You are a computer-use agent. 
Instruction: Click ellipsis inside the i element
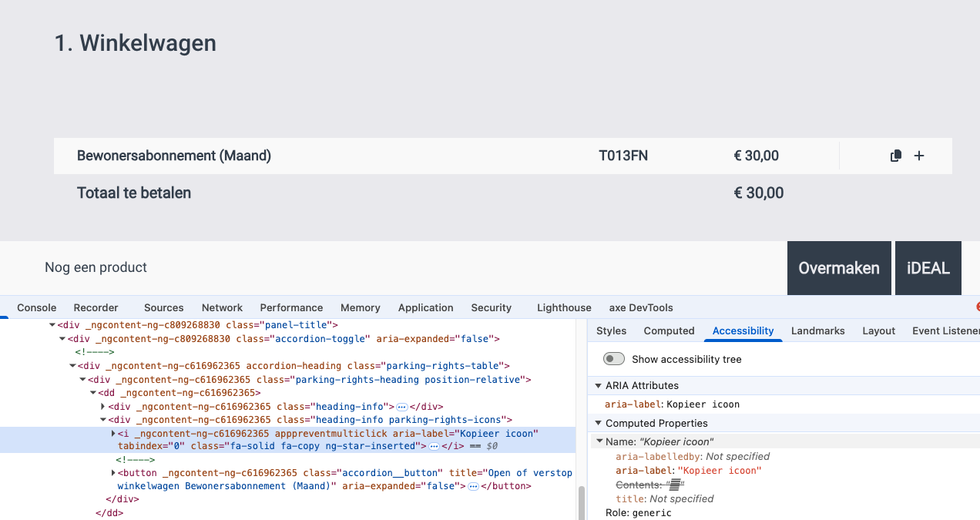coord(434,447)
